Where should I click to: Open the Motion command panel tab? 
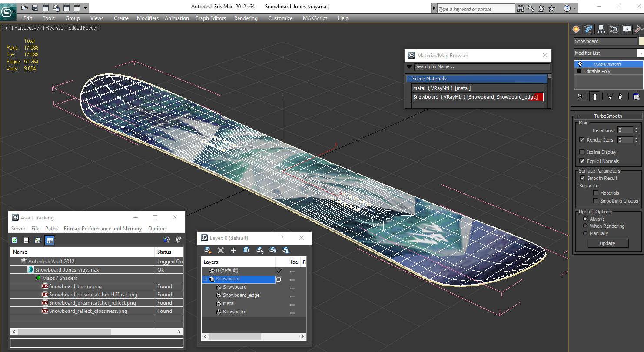614,29
